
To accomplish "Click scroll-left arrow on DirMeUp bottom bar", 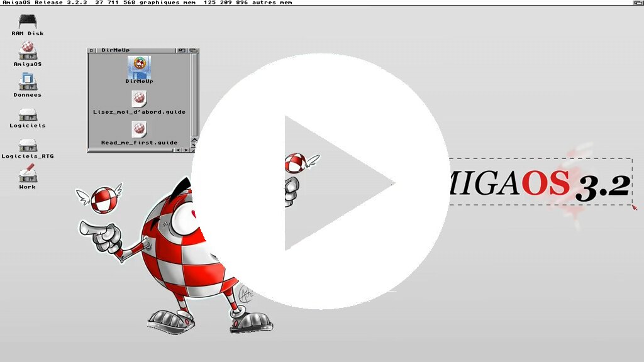I will pos(178,150).
